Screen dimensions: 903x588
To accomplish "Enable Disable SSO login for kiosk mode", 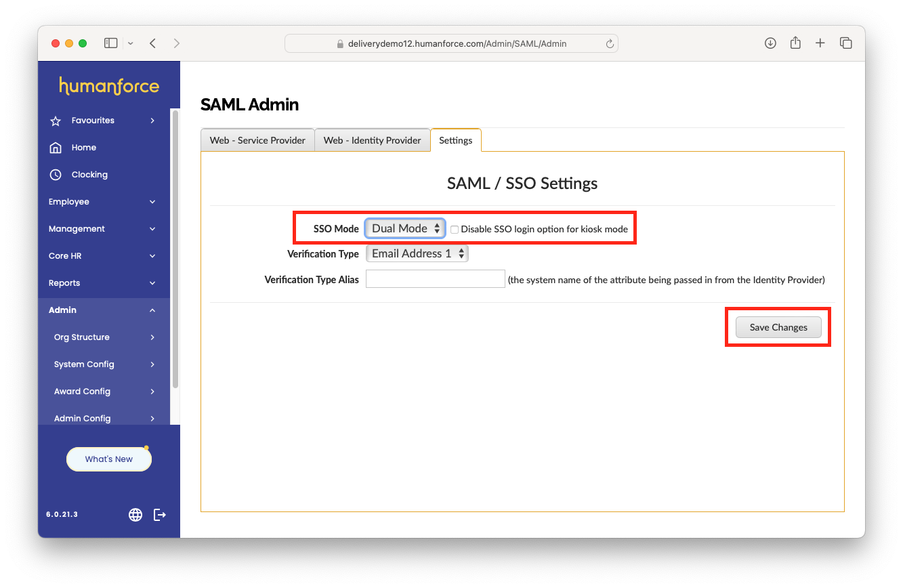I will tap(455, 230).
